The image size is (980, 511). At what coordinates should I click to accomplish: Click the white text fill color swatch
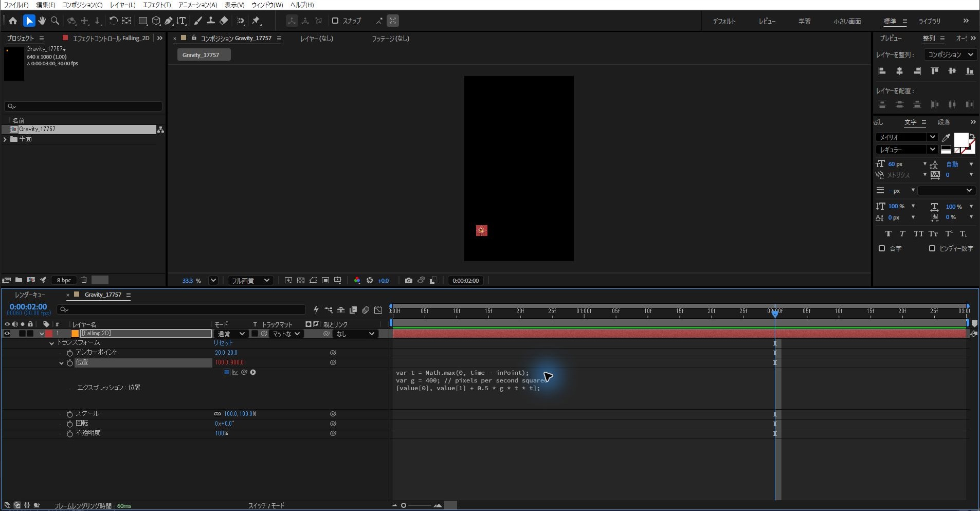(x=960, y=139)
